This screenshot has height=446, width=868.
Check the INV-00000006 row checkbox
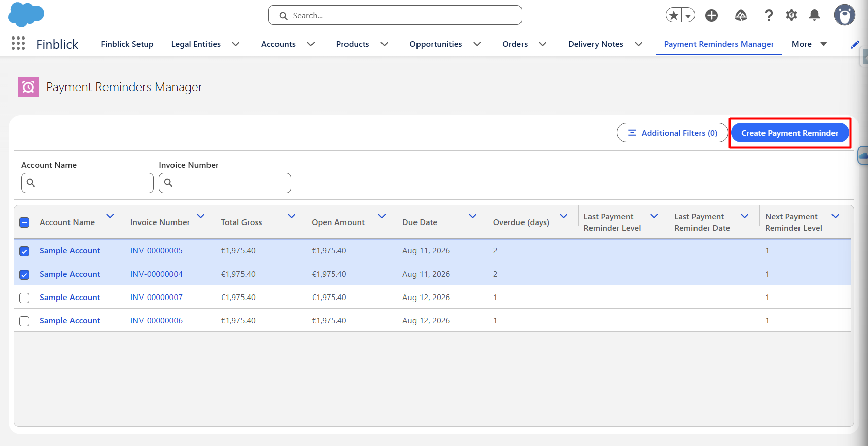coord(24,321)
